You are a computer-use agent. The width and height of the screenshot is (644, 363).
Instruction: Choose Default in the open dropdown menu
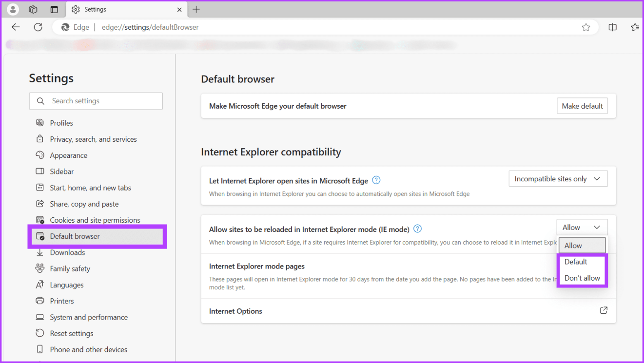click(x=576, y=262)
